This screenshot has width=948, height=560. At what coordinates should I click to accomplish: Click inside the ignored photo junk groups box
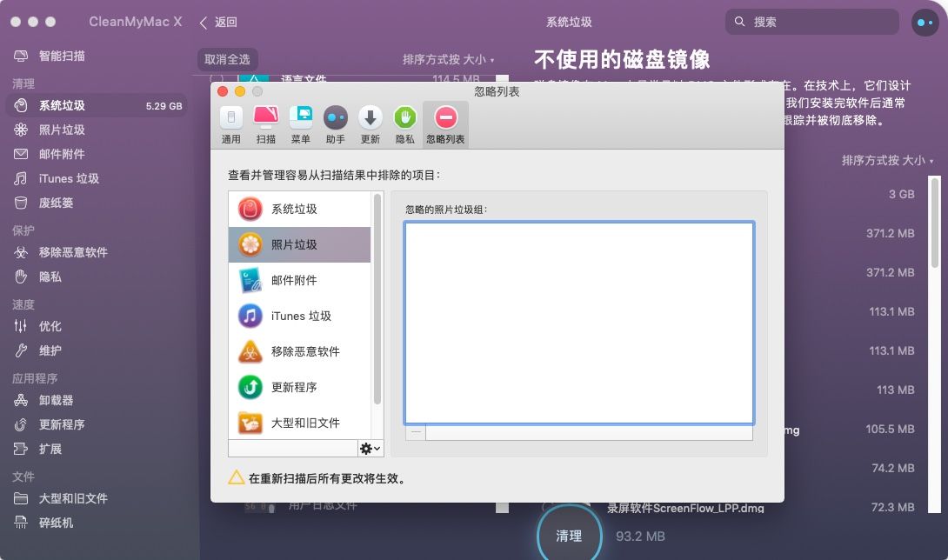(x=578, y=323)
